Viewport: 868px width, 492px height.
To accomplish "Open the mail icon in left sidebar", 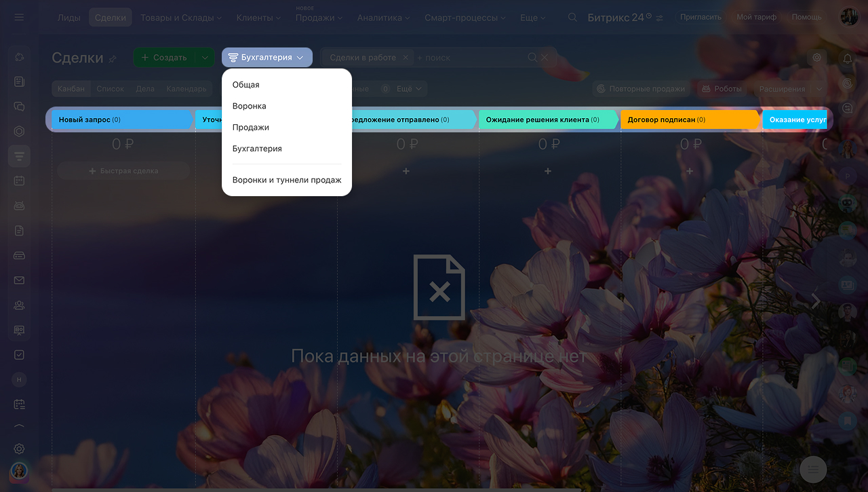I will [x=19, y=280].
